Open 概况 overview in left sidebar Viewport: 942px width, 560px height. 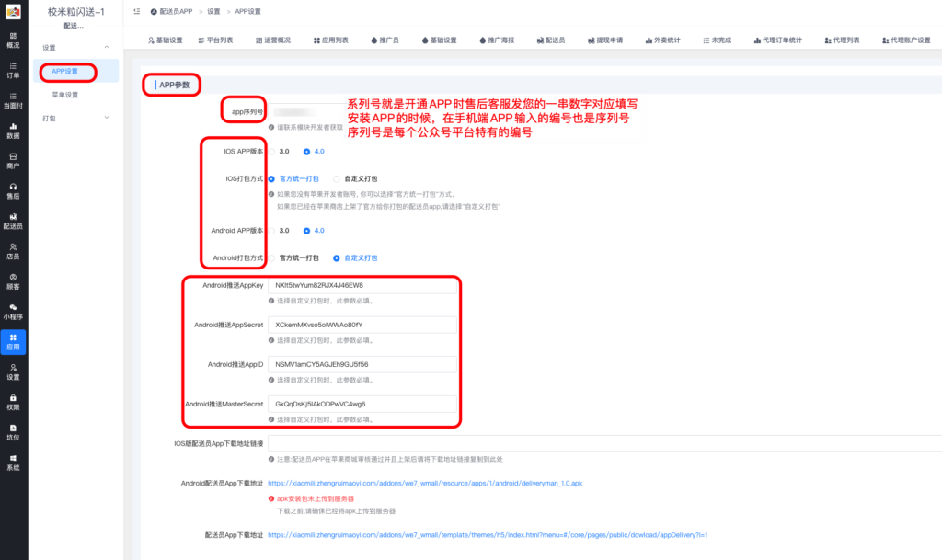(x=13, y=40)
